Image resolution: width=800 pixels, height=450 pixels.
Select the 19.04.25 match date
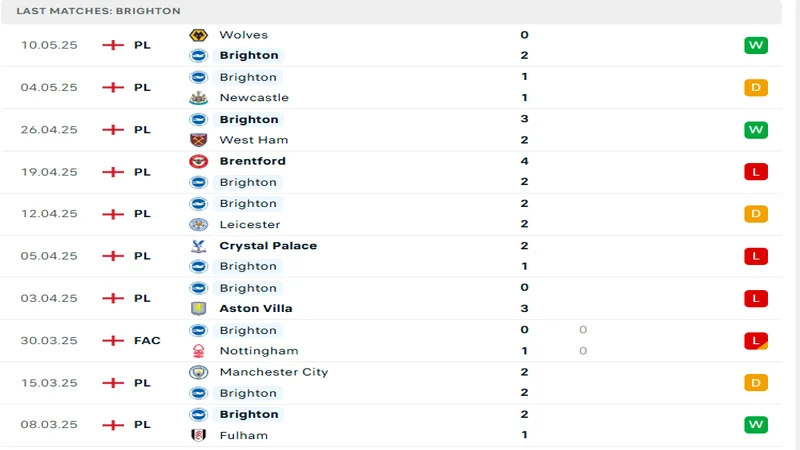49,172
